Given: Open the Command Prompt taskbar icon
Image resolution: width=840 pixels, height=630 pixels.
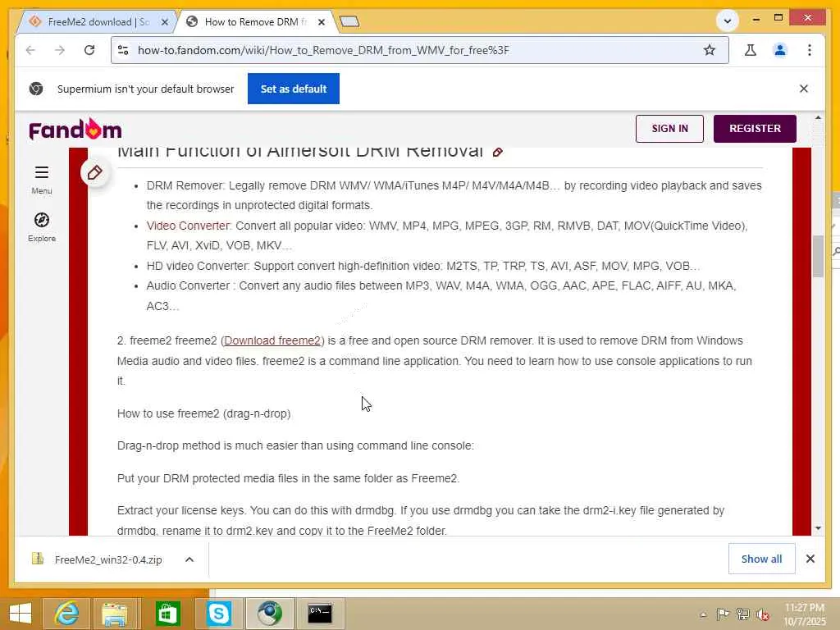Looking at the screenshot, I should coord(320,614).
